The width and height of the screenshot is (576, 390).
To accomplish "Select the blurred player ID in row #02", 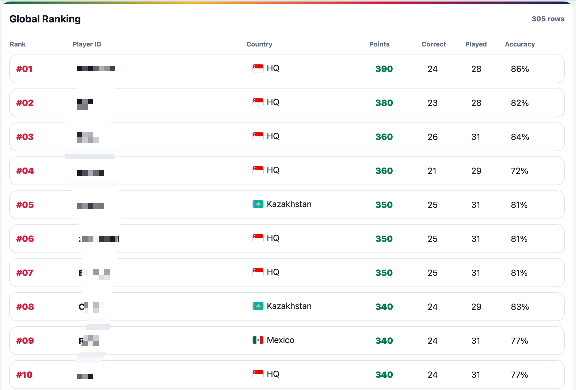I will [85, 104].
